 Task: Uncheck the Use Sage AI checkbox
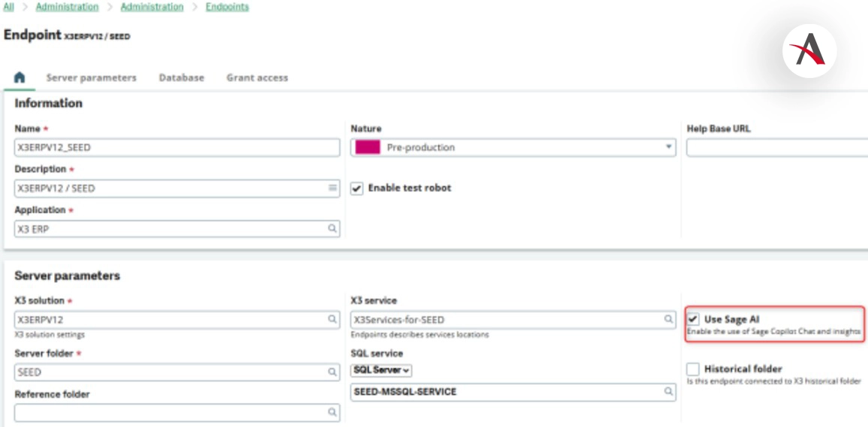pyautogui.click(x=693, y=319)
